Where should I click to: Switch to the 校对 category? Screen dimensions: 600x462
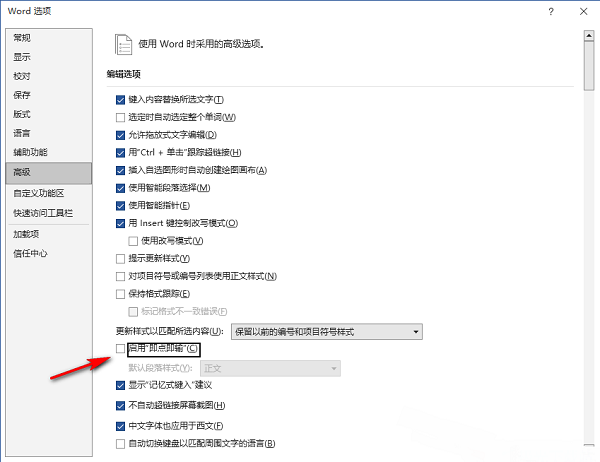(49, 76)
